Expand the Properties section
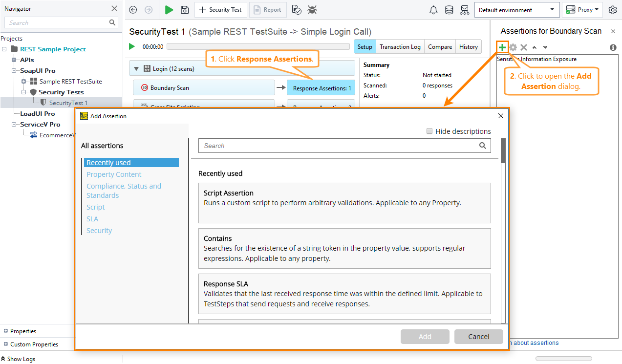The image size is (622, 364). point(6,331)
